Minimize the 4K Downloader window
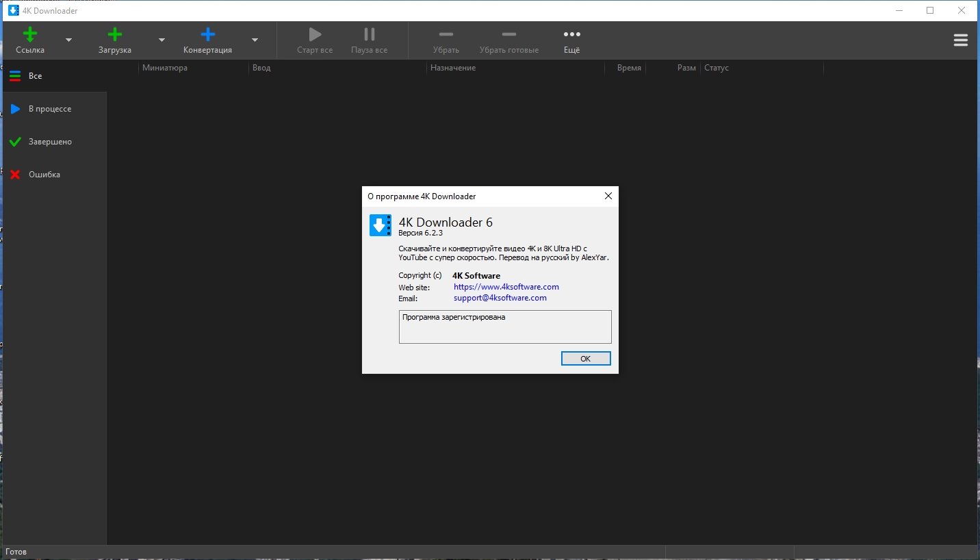The width and height of the screenshot is (980, 560). pos(899,10)
